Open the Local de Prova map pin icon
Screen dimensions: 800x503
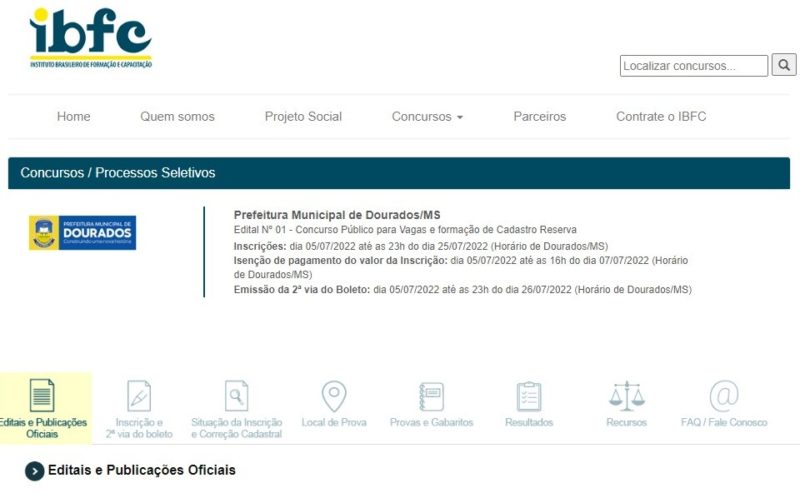tap(333, 396)
